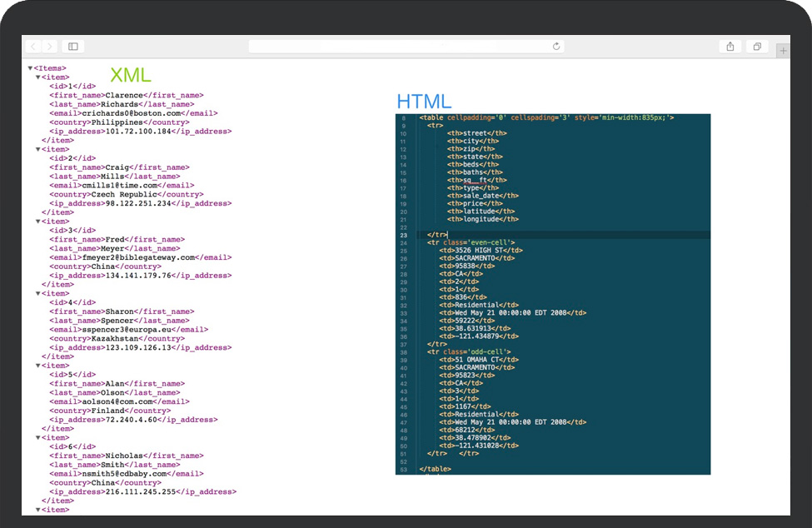The image size is (812, 528).
Task: Click the blue HTML heading label
Action: click(x=424, y=102)
